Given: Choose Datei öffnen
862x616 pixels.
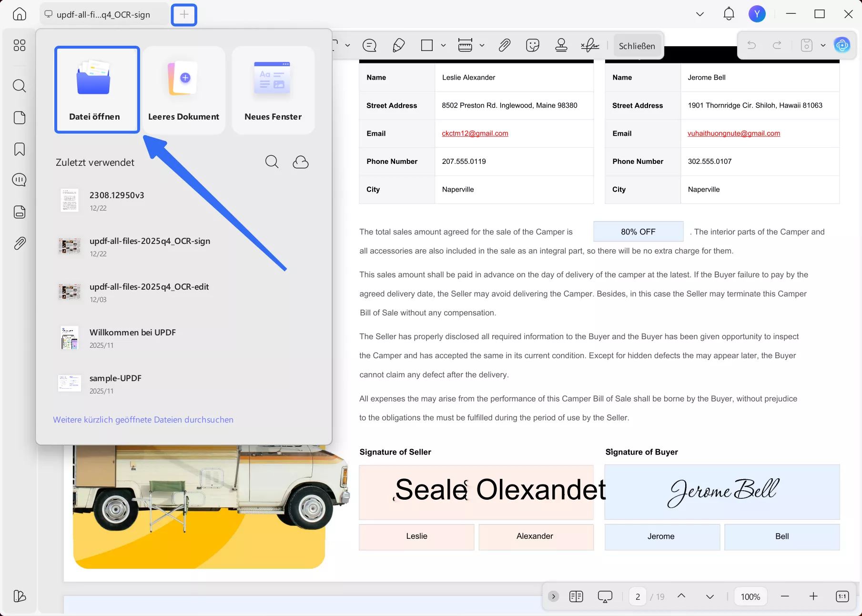Looking at the screenshot, I should click(x=97, y=90).
